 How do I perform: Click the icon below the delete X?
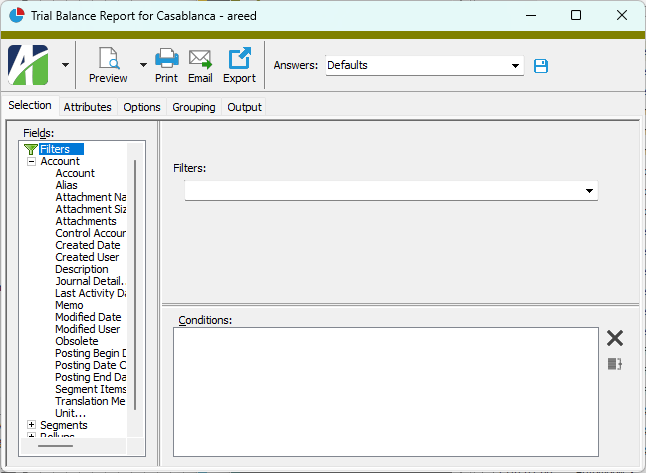(x=615, y=364)
